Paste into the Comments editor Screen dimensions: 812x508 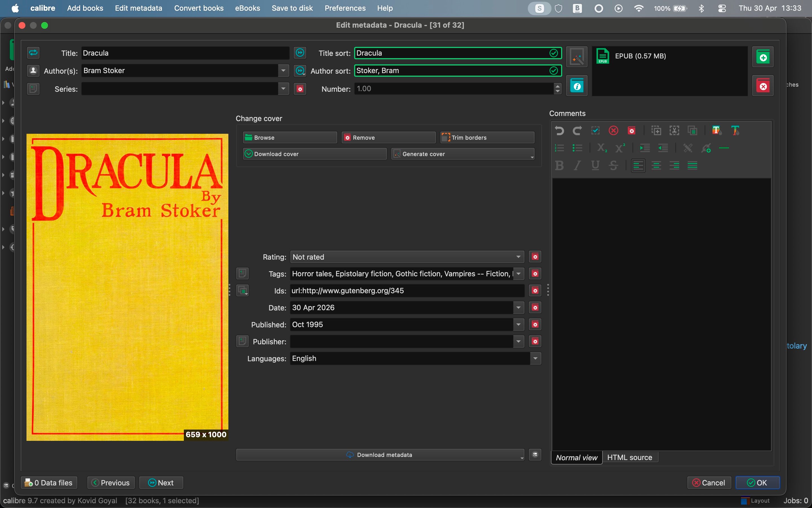(x=692, y=130)
